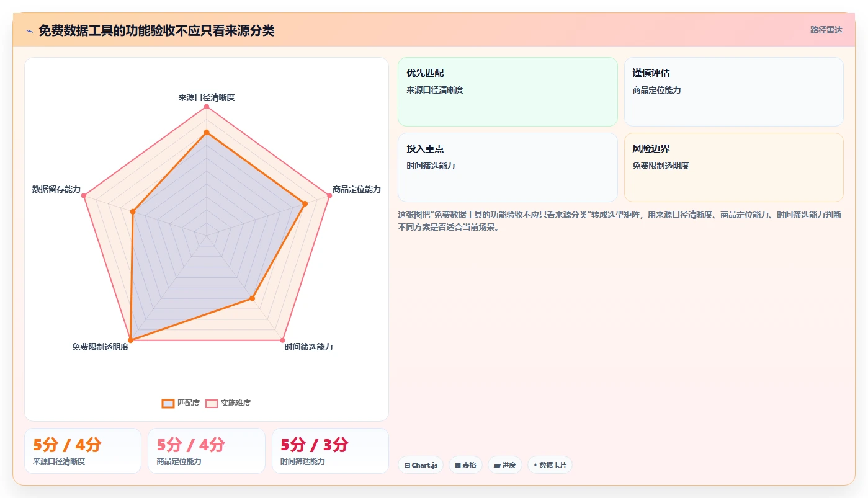Click the 5分 / 3分 score value
The image size is (868, 498).
[315, 445]
